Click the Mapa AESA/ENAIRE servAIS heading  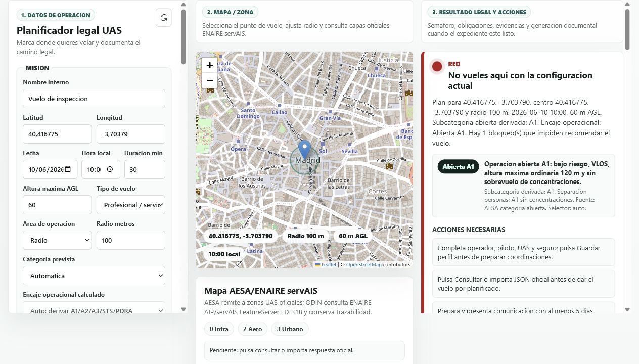point(261,291)
